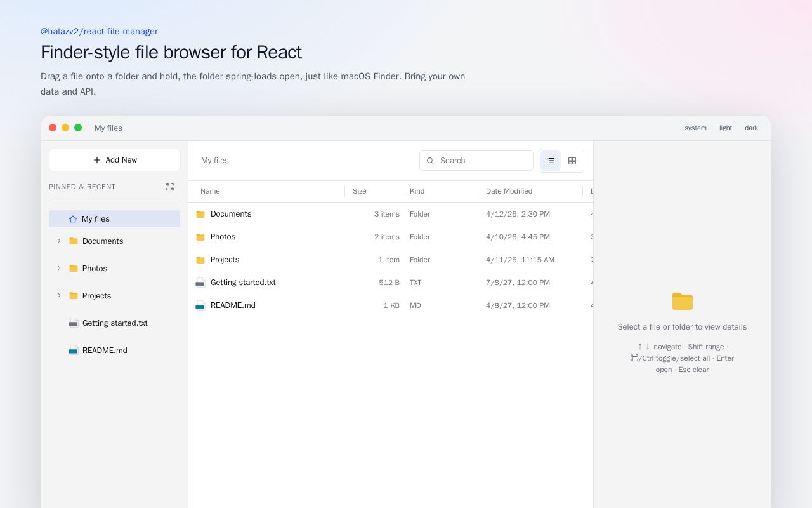Select the Photos name in the file list
The image size is (812, 508).
click(x=223, y=237)
